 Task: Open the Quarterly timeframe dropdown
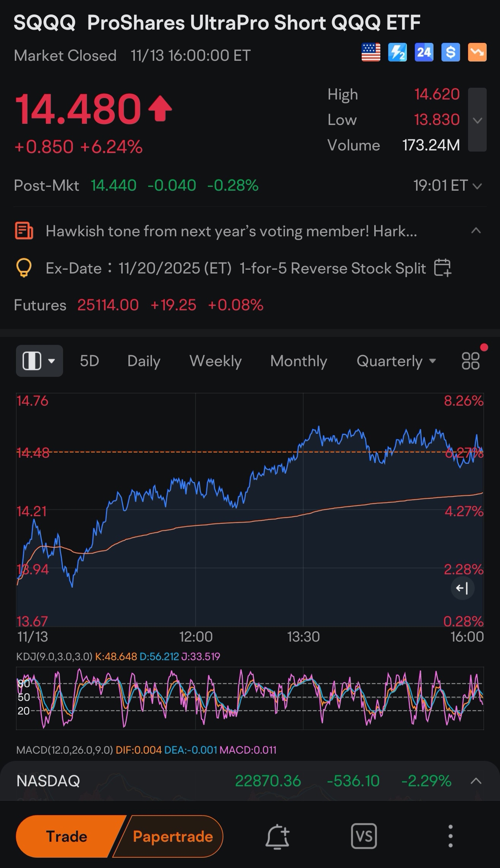(396, 361)
